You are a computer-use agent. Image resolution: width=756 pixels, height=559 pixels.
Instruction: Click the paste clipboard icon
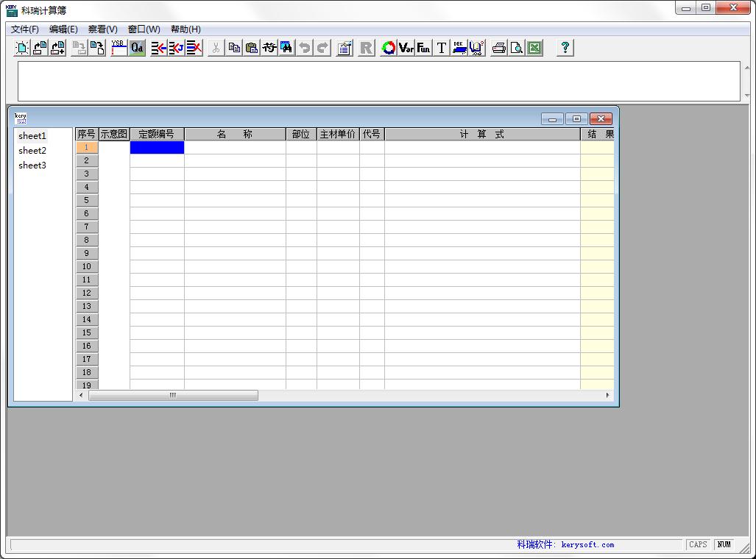click(252, 48)
